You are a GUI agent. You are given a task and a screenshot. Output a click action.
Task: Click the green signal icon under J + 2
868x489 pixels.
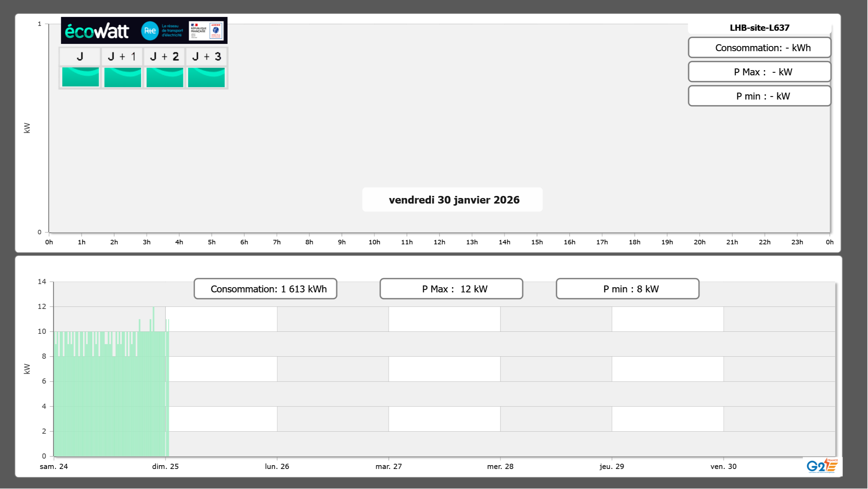click(x=165, y=77)
